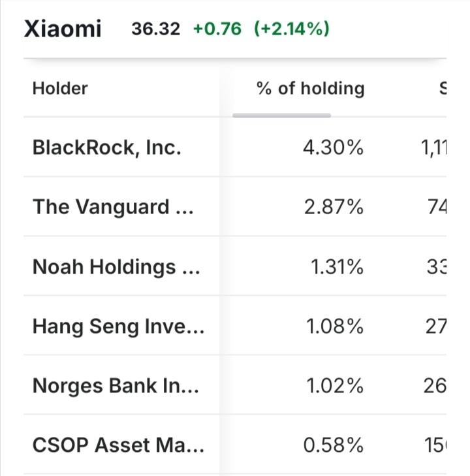Click the 1.08% holding percentage
The width and height of the screenshot is (470, 476).
pyautogui.click(x=334, y=326)
